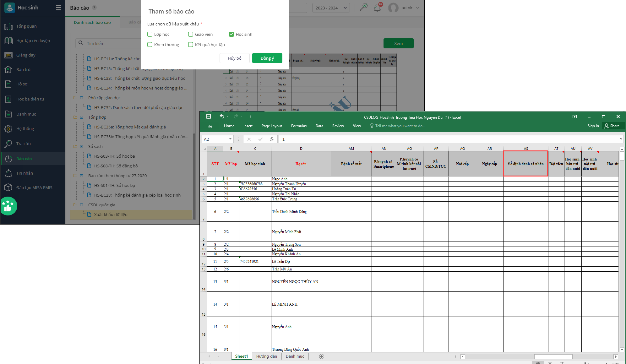Open Hệ thống gear icon in sidebar
Viewport: 626px width, 364px height.
coord(8,129)
